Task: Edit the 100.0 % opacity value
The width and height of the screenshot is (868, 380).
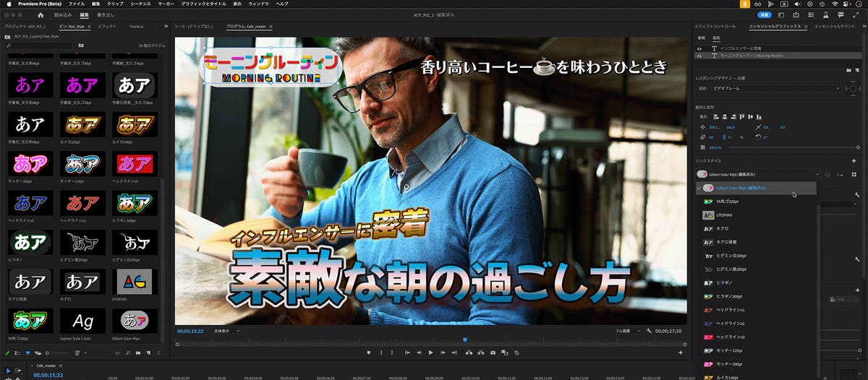Action: click(715, 147)
